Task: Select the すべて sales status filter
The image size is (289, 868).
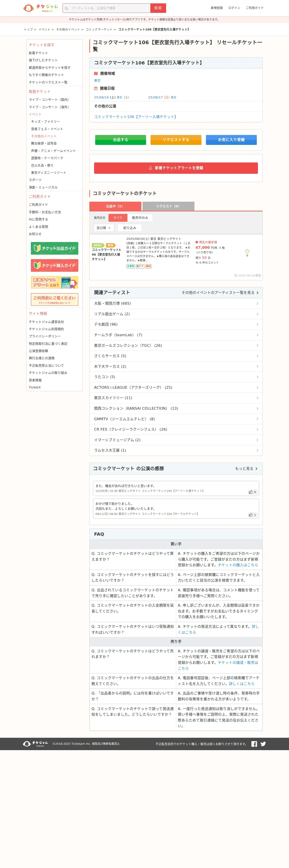Action: coord(118,218)
